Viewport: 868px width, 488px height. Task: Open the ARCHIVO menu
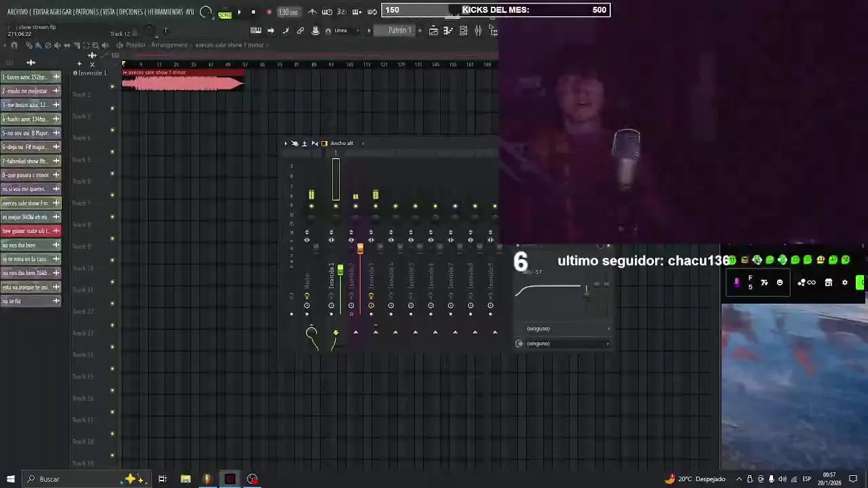[17, 12]
